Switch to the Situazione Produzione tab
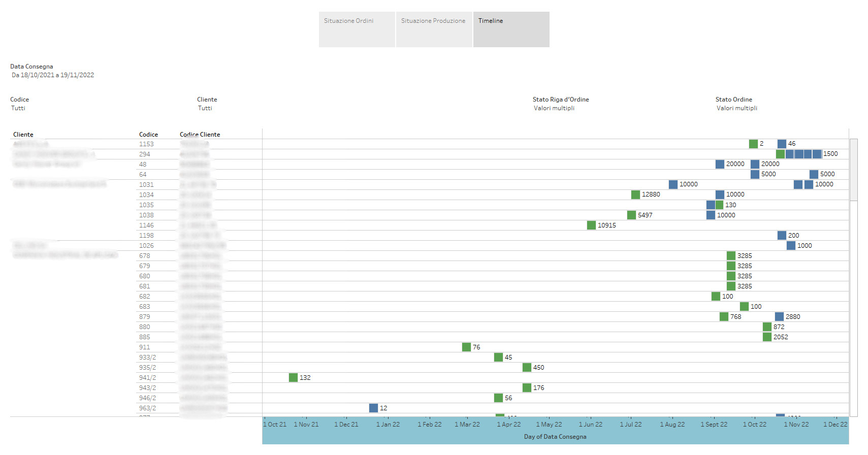The height and width of the screenshot is (455, 868). 434,29
